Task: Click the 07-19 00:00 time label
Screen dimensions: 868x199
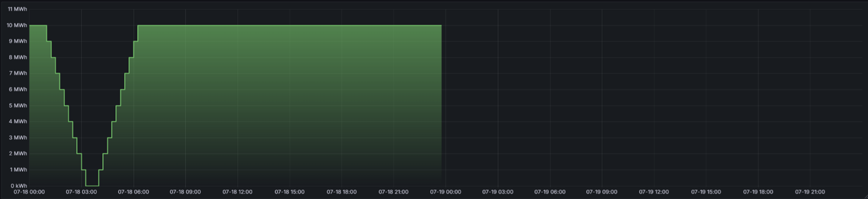Action: [x=446, y=192]
